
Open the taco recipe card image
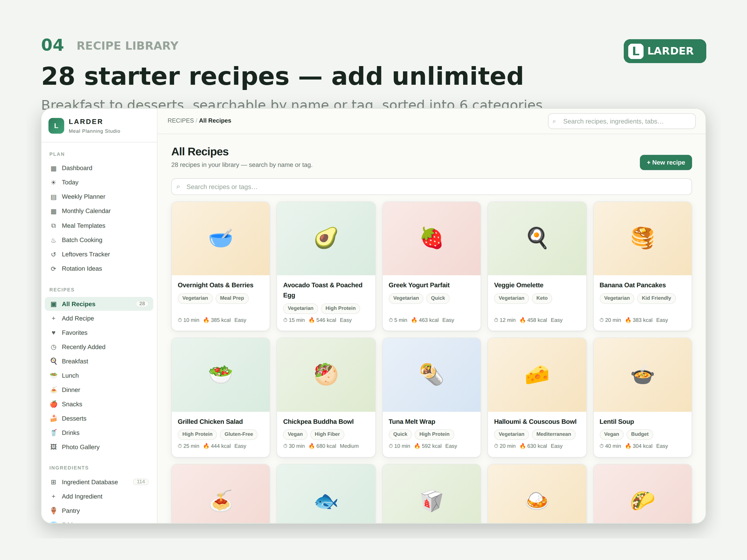642,494
